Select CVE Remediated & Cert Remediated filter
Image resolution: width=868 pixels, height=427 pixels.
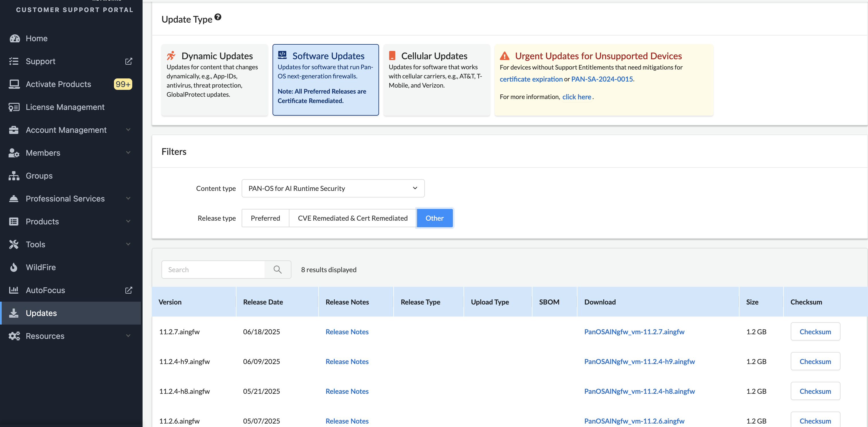tap(352, 218)
